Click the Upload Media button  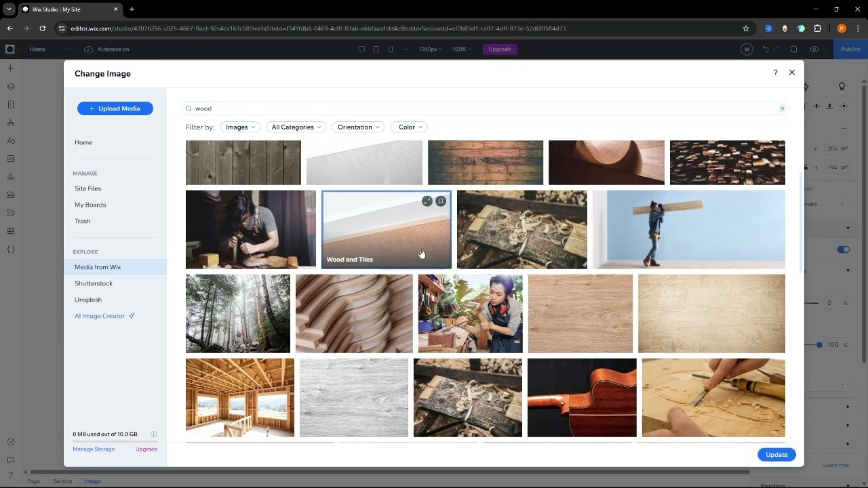[x=115, y=108]
